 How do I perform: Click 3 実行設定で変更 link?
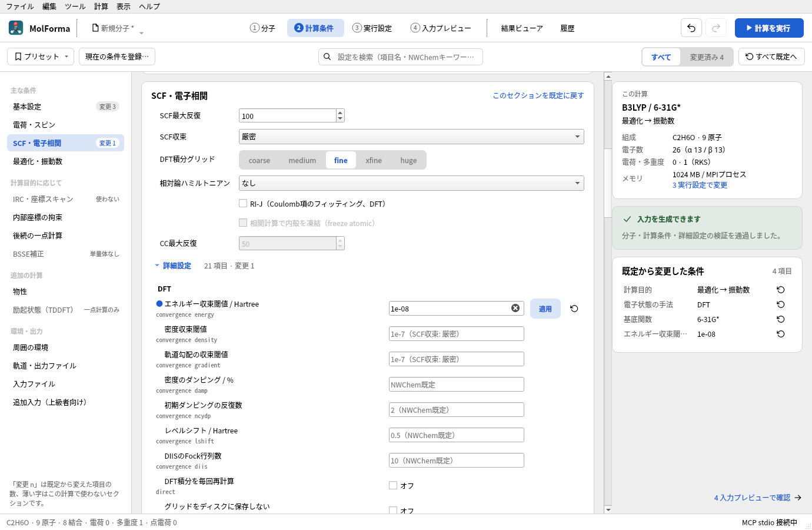[x=700, y=185]
